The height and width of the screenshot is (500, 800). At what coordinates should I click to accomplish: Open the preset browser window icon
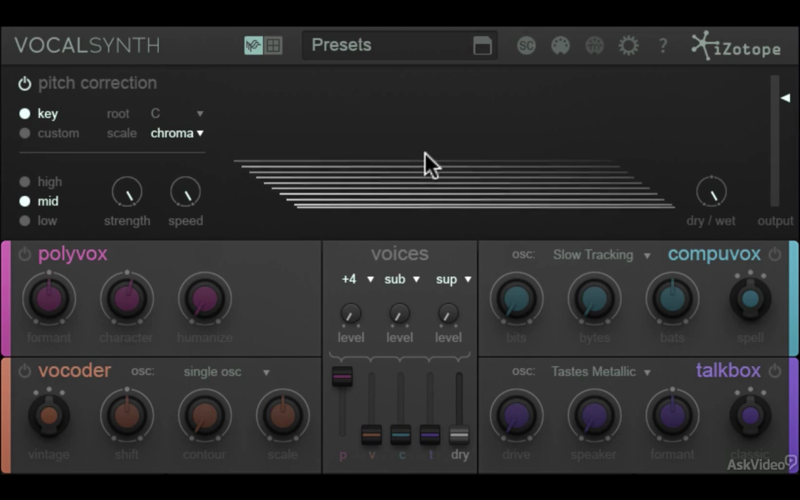[x=483, y=45]
